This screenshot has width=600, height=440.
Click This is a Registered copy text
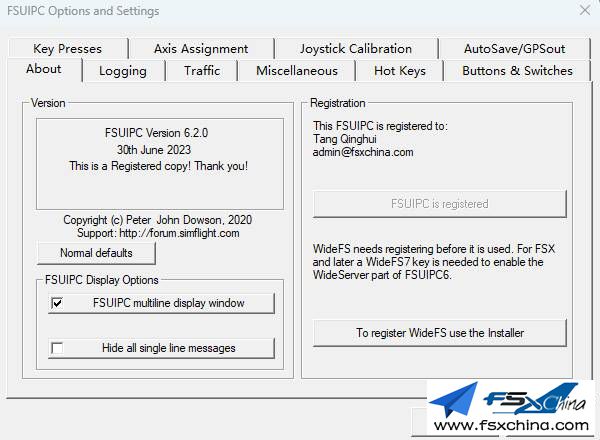(x=158, y=166)
